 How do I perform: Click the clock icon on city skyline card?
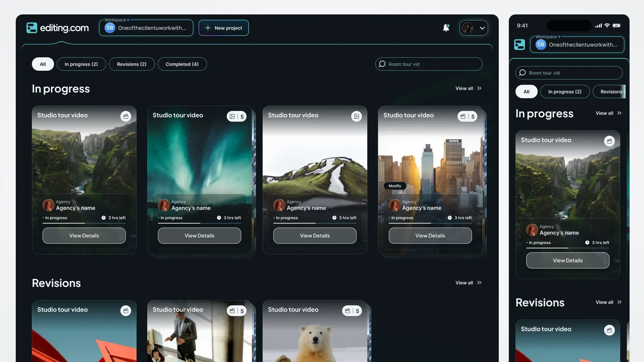pos(450,218)
